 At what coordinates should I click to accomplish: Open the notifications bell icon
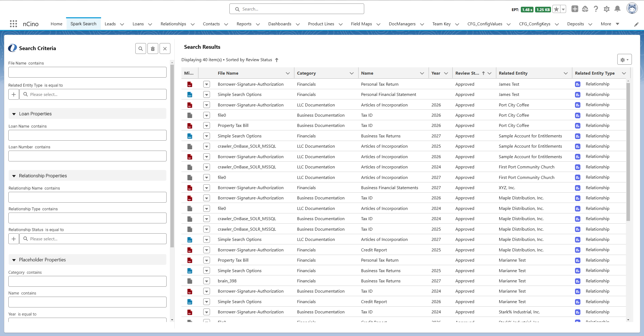(x=617, y=9)
